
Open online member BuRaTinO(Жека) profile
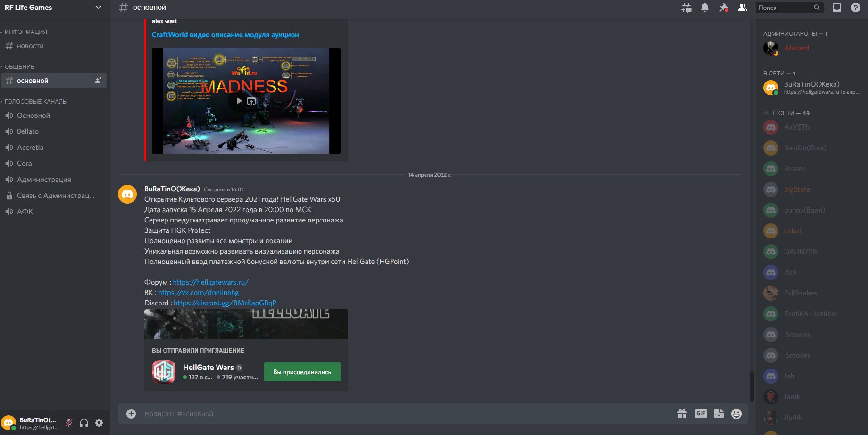tap(812, 88)
